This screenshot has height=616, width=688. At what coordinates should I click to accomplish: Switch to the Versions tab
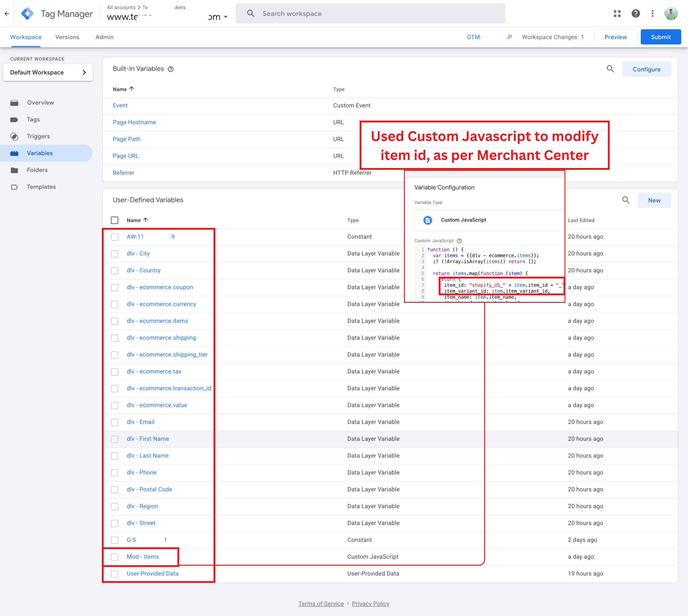(67, 37)
